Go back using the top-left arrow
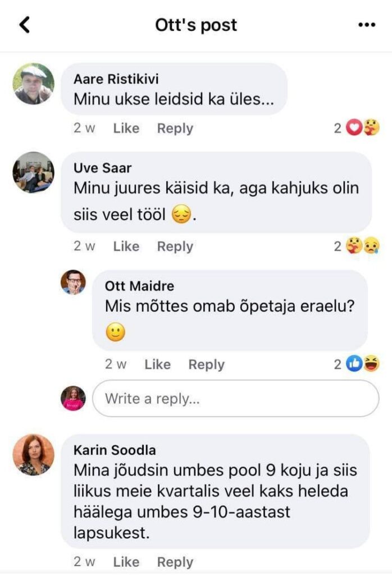This screenshot has height=575, width=392. pyautogui.click(x=24, y=25)
